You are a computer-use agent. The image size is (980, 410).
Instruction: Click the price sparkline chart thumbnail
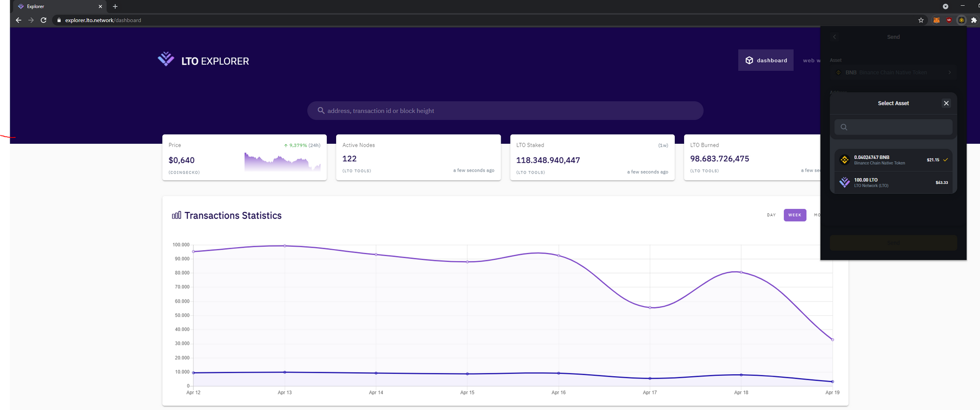(x=282, y=162)
